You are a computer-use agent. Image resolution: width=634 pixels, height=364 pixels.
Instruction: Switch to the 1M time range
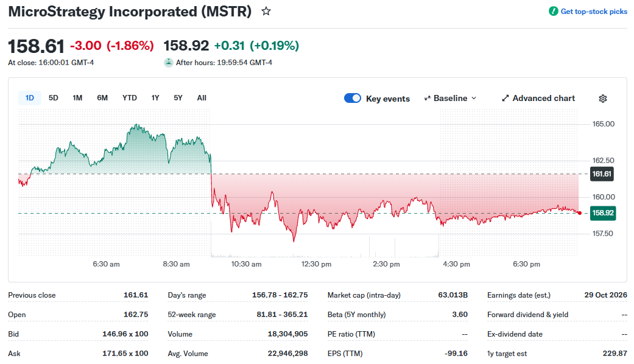click(77, 98)
